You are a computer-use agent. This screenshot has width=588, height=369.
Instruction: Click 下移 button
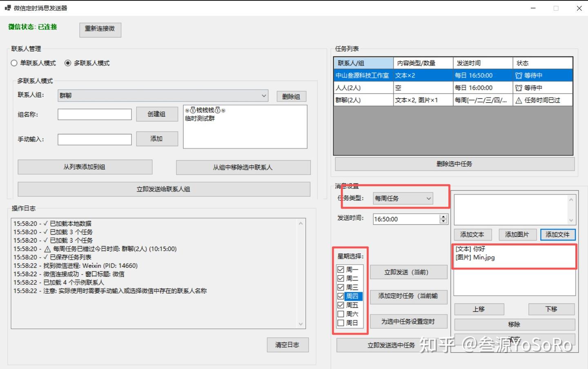(x=552, y=309)
